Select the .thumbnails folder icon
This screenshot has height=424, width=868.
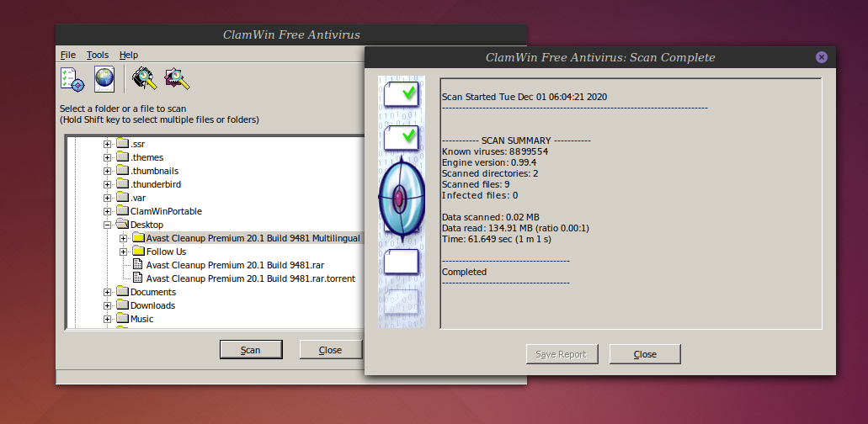coord(122,171)
